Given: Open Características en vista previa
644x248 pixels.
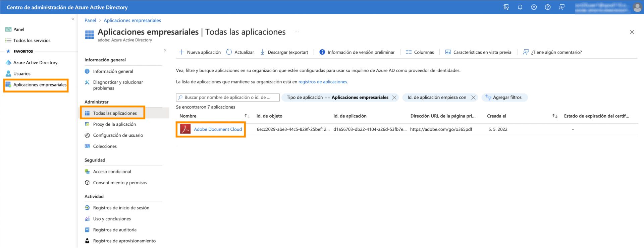Looking at the screenshot, I should point(478,52).
